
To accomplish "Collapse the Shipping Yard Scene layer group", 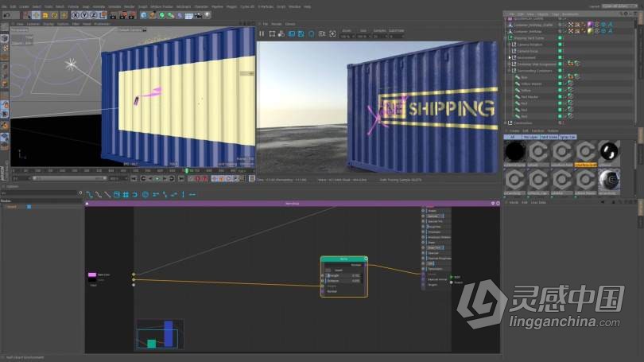I will tap(506, 38).
